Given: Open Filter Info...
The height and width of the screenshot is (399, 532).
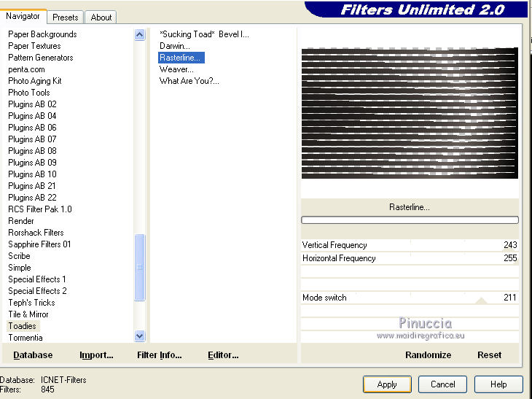Looking at the screenshot, I should (160, 355).
